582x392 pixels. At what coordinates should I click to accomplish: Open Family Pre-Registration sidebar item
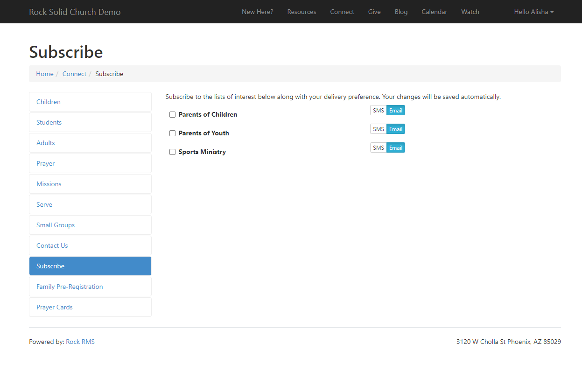point(70,287)
